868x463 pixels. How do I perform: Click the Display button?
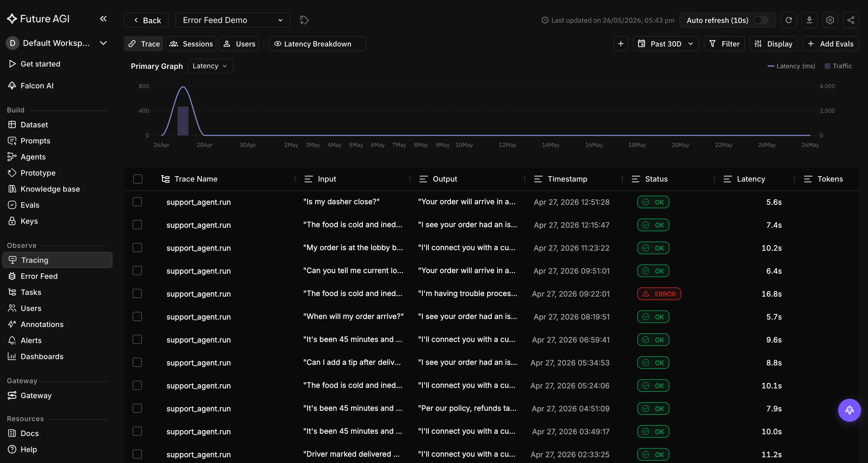(x=773, y=44)
